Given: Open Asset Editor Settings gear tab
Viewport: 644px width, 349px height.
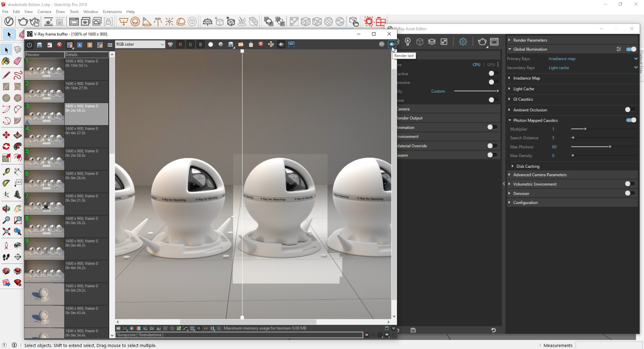Looking at the screenshot, I should pyautogui.click(x=463, y=42).
